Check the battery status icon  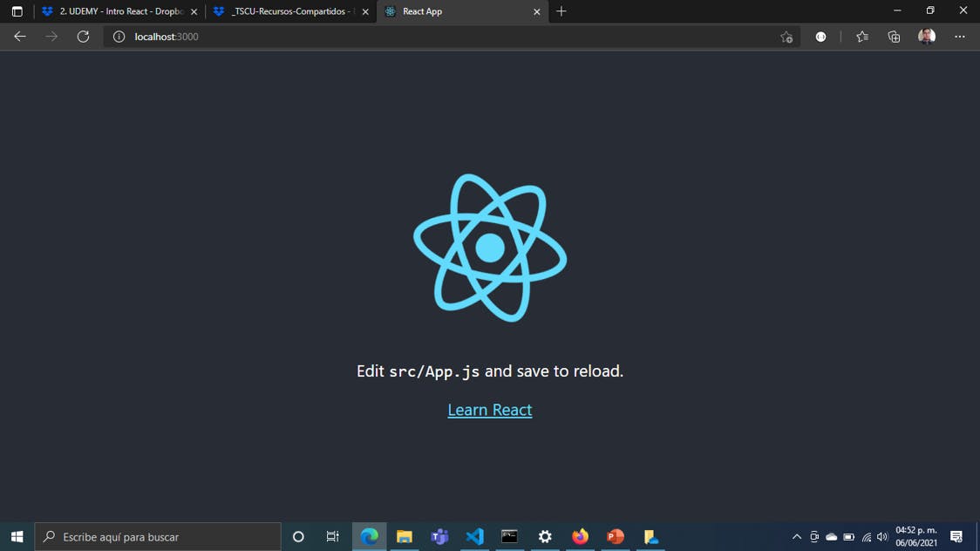click(848, 537)
